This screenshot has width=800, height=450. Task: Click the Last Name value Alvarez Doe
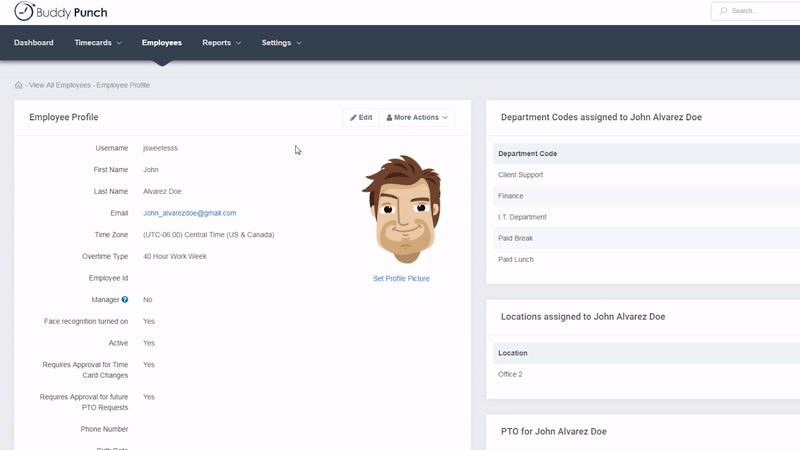162,191
